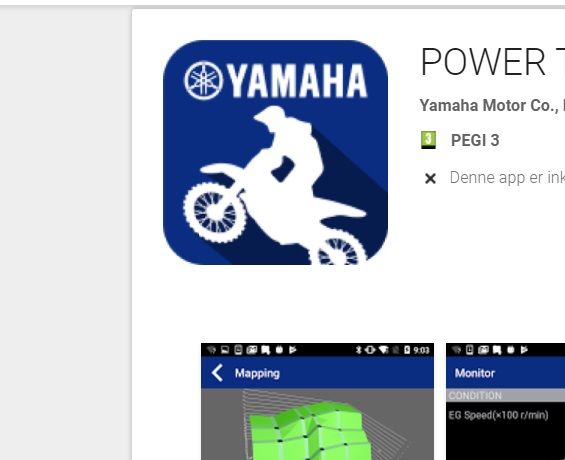This screenshot has width=565, height=460.
Task: Click the 'Denne app er ink...' compatibility message
Action: [507, 178]
